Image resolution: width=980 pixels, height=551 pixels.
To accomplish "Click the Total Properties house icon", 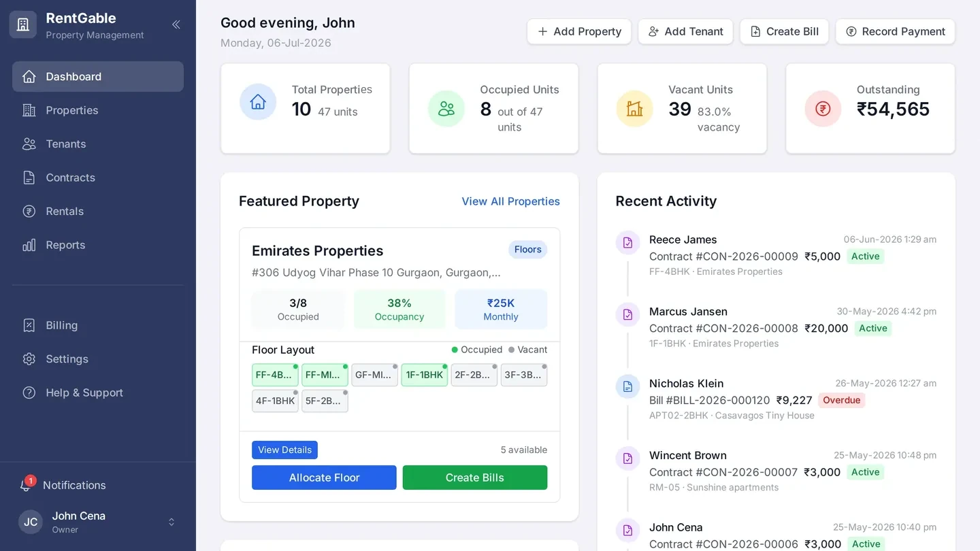I will (258, 102).
